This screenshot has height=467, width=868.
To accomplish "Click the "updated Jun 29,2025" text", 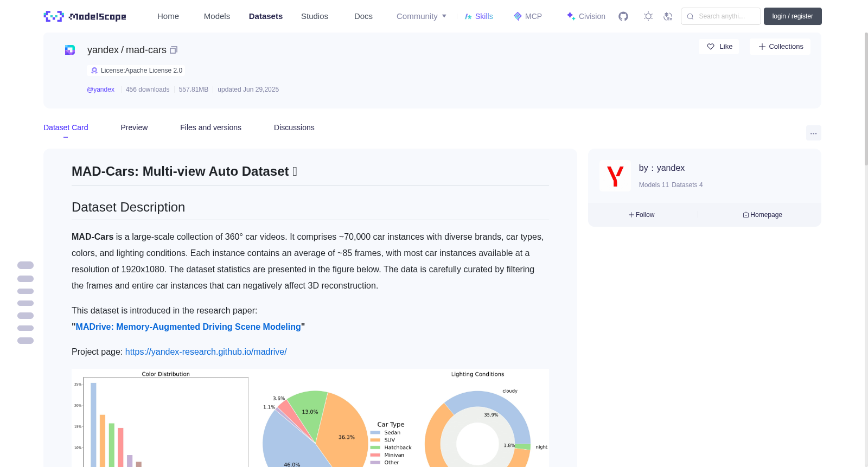I will coord(248,89).
